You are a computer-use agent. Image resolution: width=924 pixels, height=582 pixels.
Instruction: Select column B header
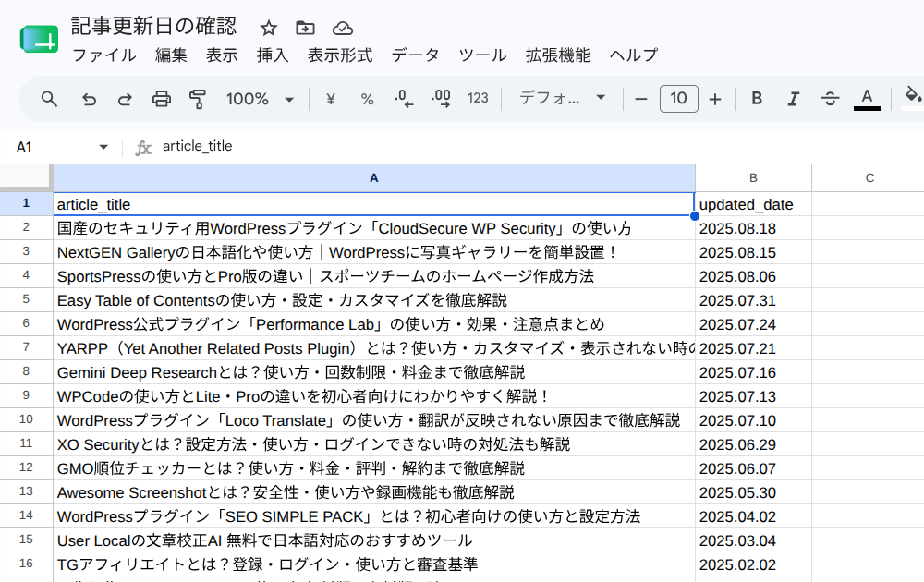[x=753, y=178]
